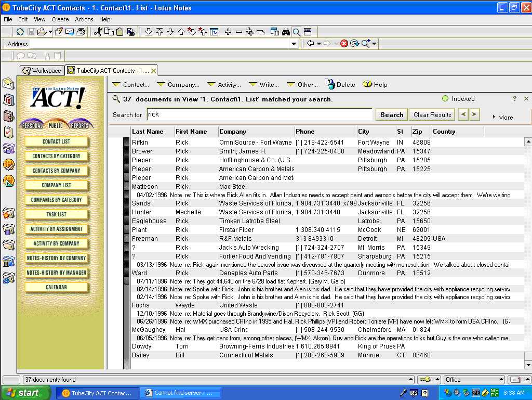This screenshot has width=532, height=400.
Task: Click the Print toolbar icon
Action: point(81,32)
